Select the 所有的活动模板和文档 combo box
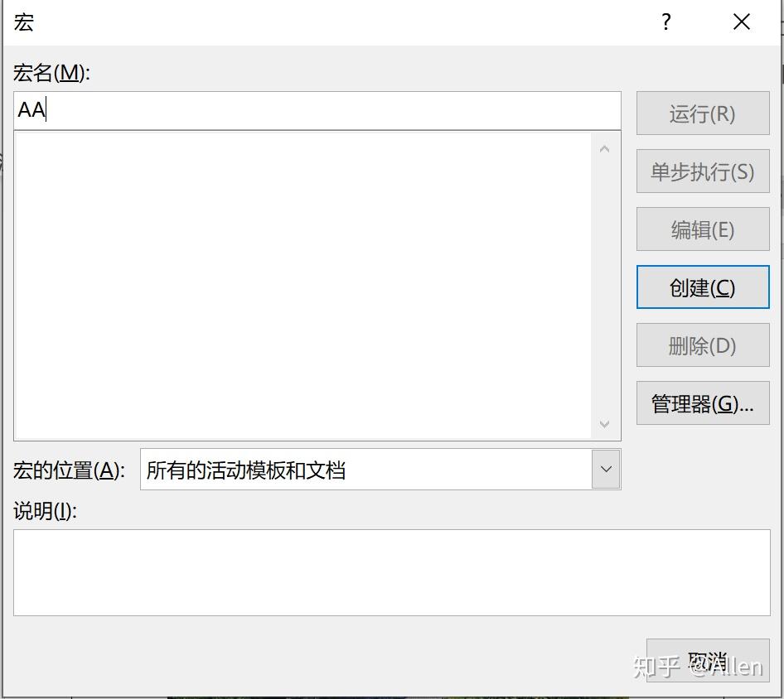Image resolution: width=784 pixels, height=699 pixels. pos(380,469)
